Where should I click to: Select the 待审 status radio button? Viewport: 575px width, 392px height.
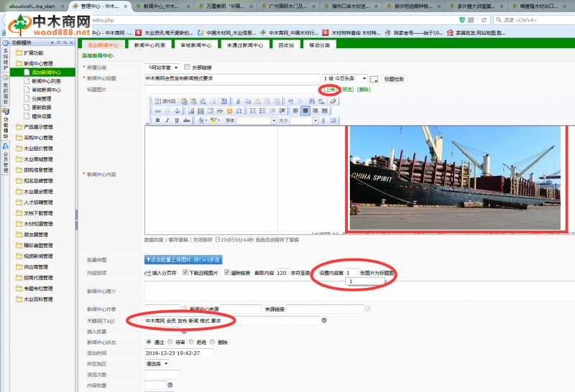(170, 342)
